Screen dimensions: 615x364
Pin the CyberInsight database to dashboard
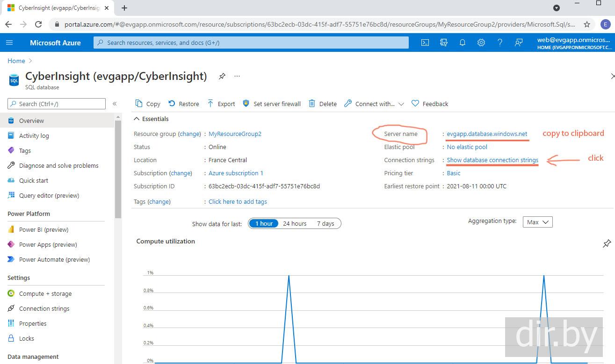(222, 76)
